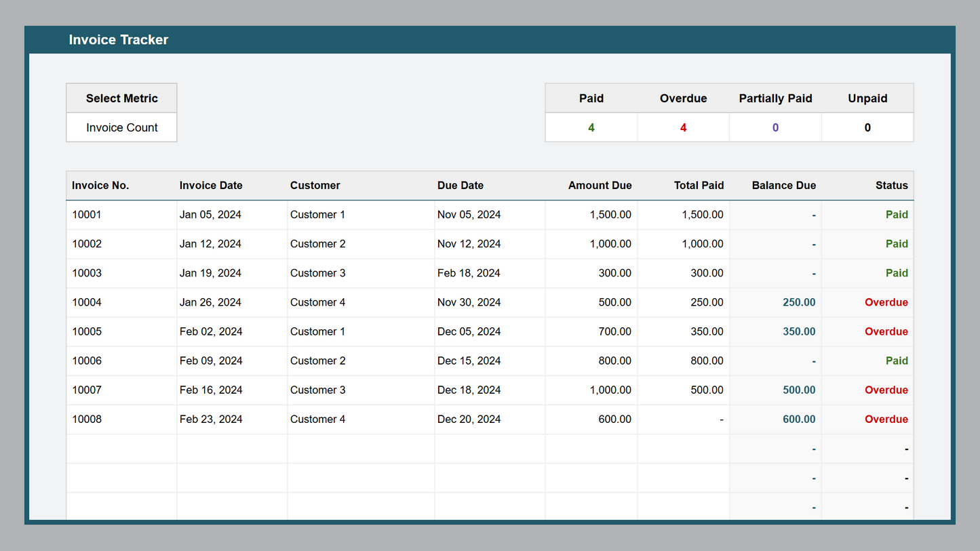Click the Invoice No. column header
This screenshot has width=980, height=551.
coord(100,186)
